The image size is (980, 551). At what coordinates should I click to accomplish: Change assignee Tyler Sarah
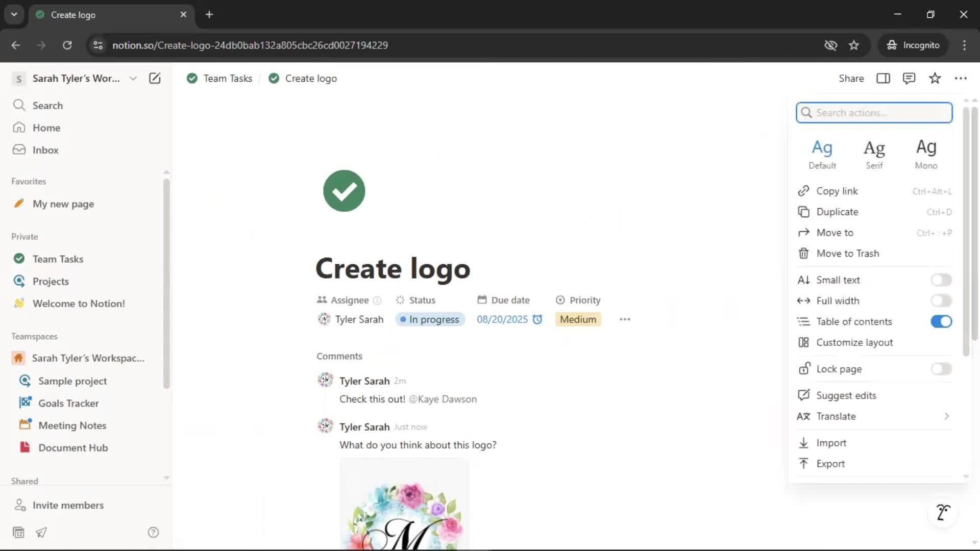350,319
